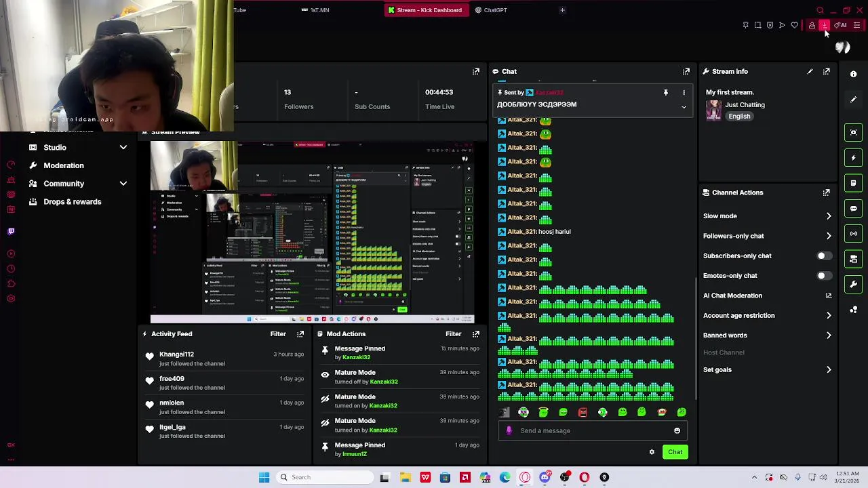Viewport: 868px width, 488px height.
Task: Toggle Emotes-only chat switch
Action: click(x=823, y=276)
